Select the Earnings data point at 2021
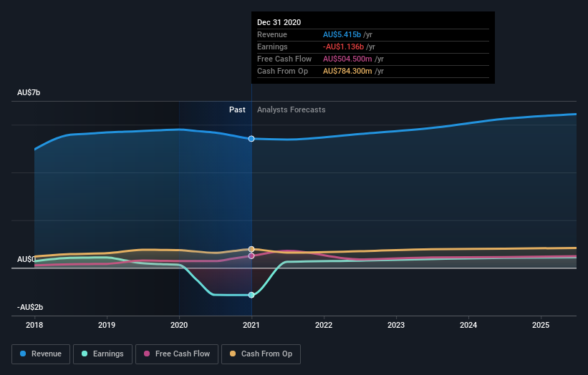Viewport: 588px width, 375px height. (251, 295)
